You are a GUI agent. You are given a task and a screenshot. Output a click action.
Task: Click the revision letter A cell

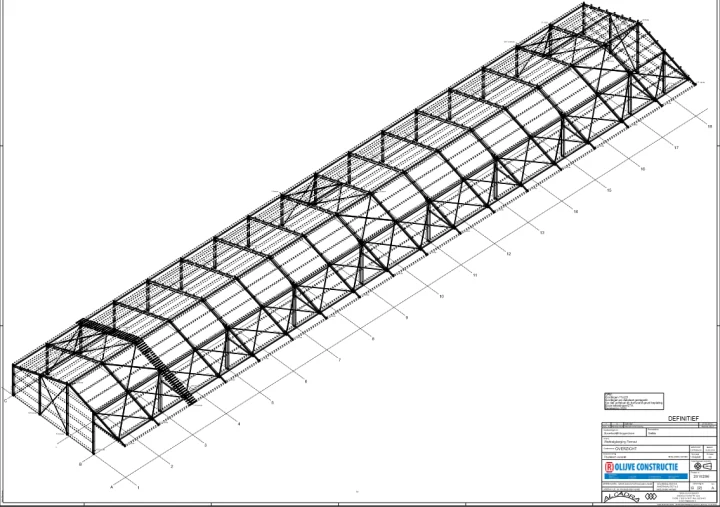click(712, 487)
